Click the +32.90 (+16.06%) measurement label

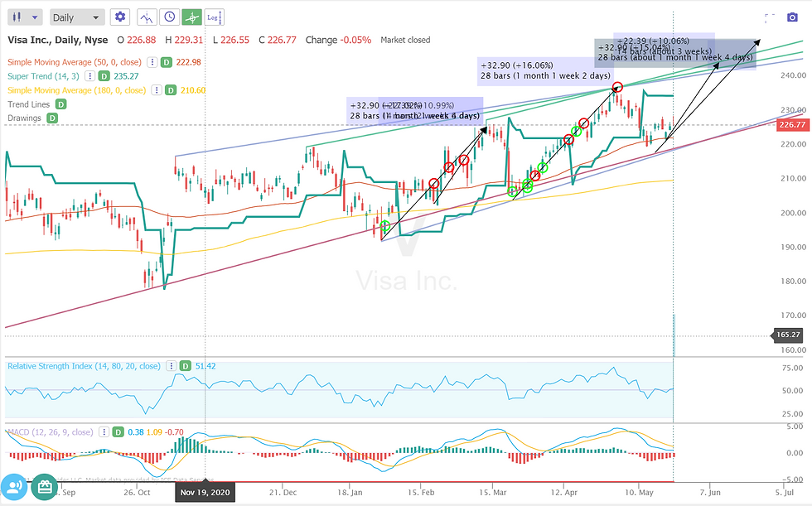[517, 65]
